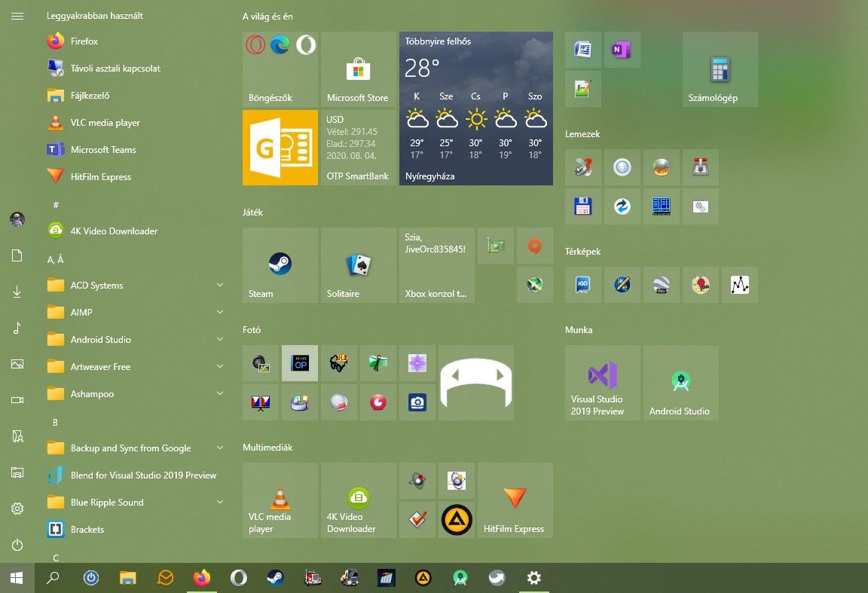Screen dimensions: 868x593
Task: Open the Opera icon on the taskbar
Action: (x=239, y=578)
